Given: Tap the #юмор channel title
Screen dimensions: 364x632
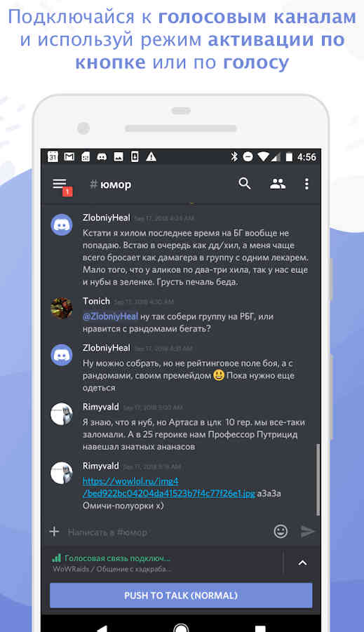Looking at the screenshot, I should pos(110,184).
